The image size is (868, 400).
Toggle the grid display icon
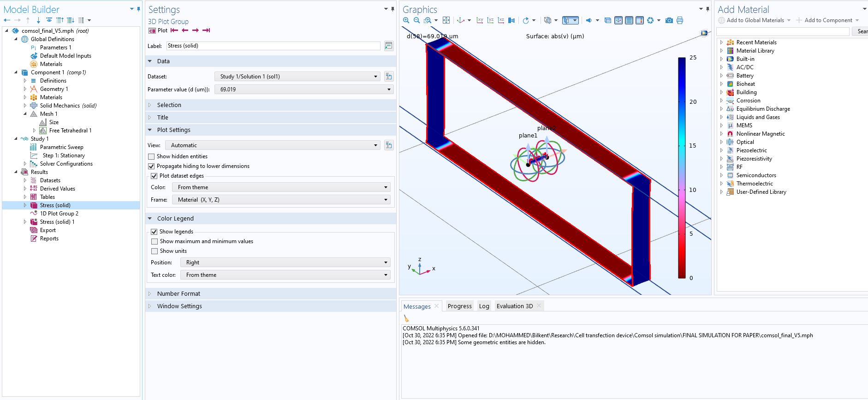point(629,20)
